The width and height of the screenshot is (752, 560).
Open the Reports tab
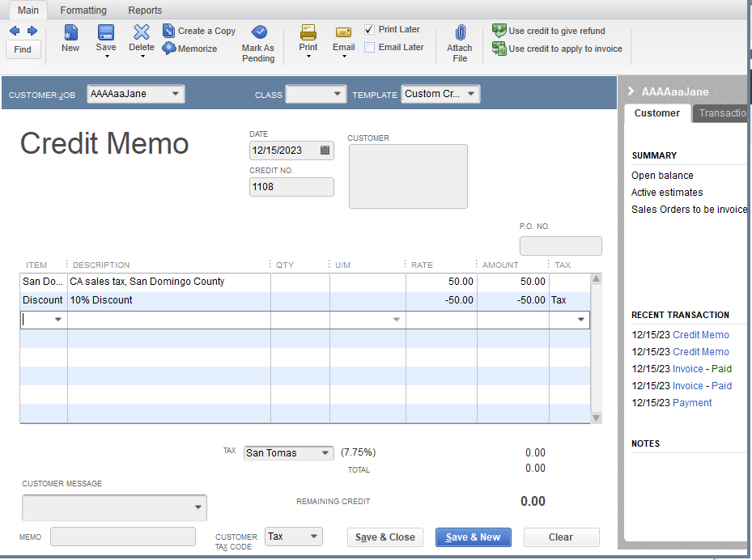click(145, 10)
